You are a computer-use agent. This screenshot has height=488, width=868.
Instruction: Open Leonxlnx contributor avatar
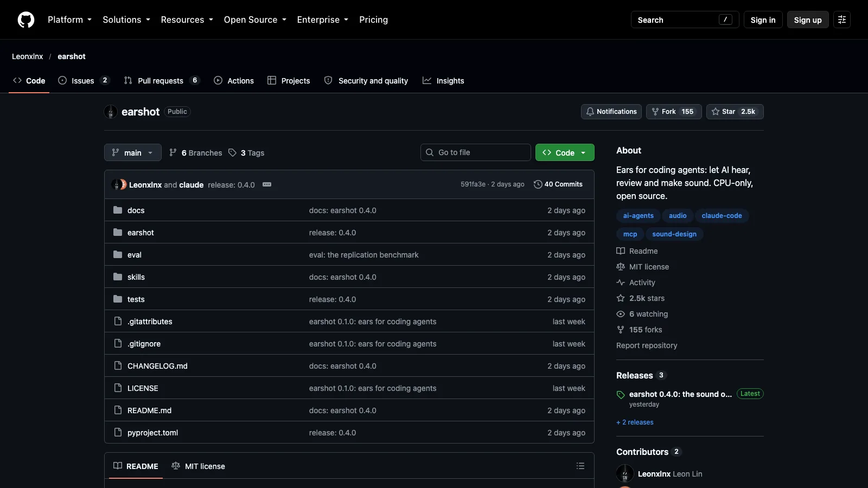coord(625,473)
